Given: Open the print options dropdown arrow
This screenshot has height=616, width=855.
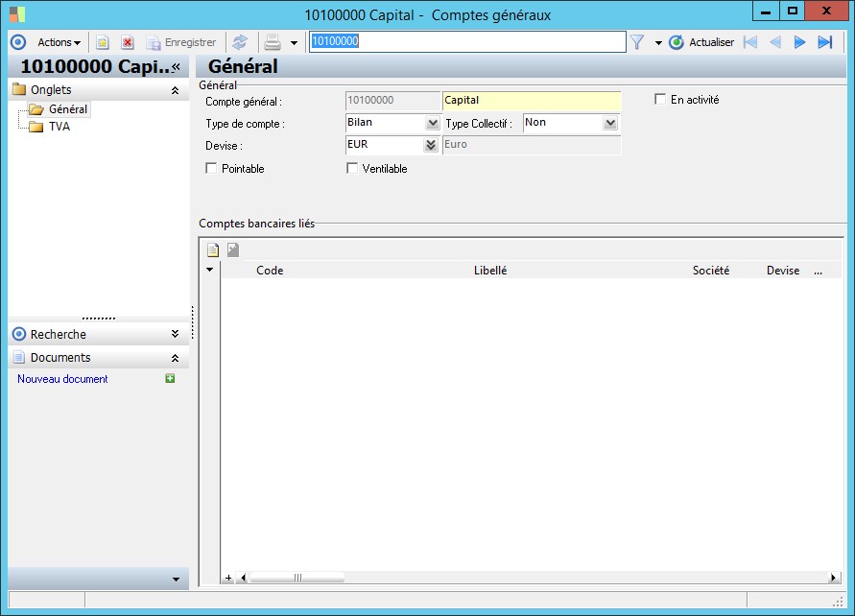Looking at the screenshot, I should click(294, 42).
